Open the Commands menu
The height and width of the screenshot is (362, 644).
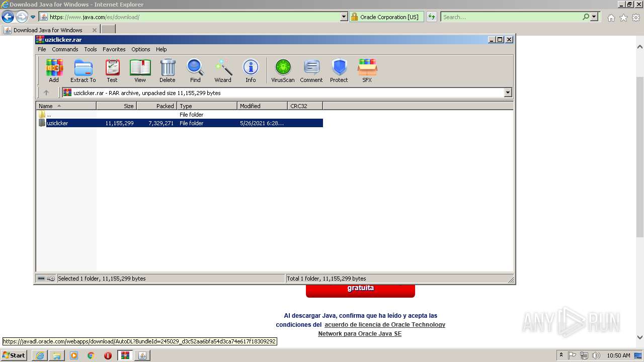[65, 49]
